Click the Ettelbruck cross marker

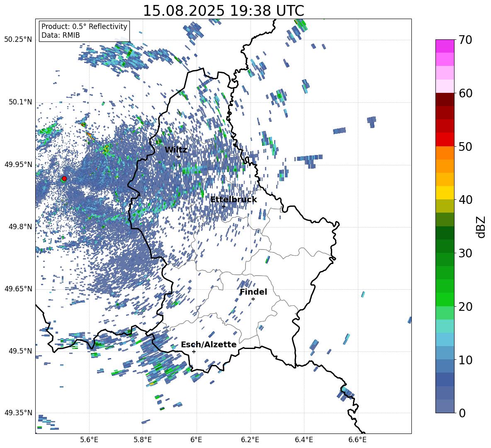coord(224,206)
